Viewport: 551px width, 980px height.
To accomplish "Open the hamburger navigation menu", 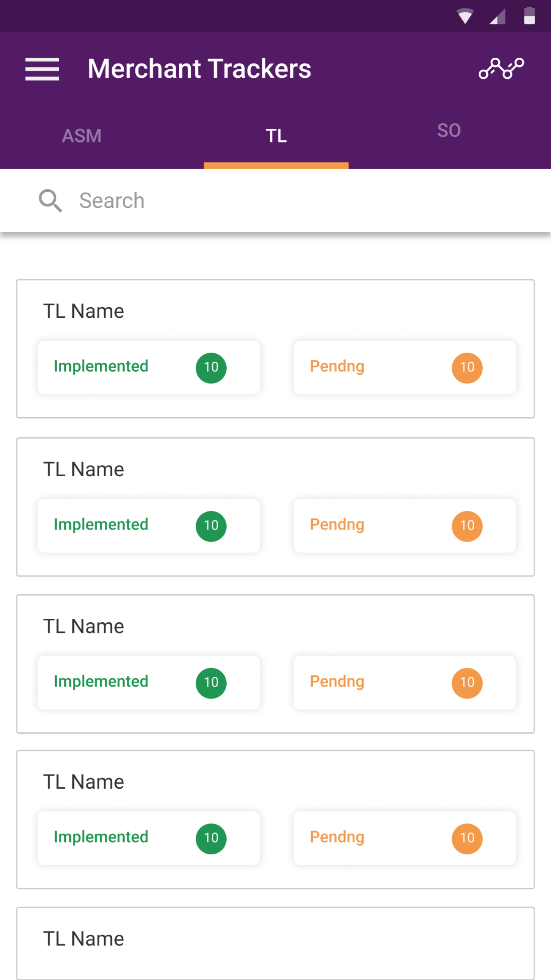I will click(x=42, y=69).
